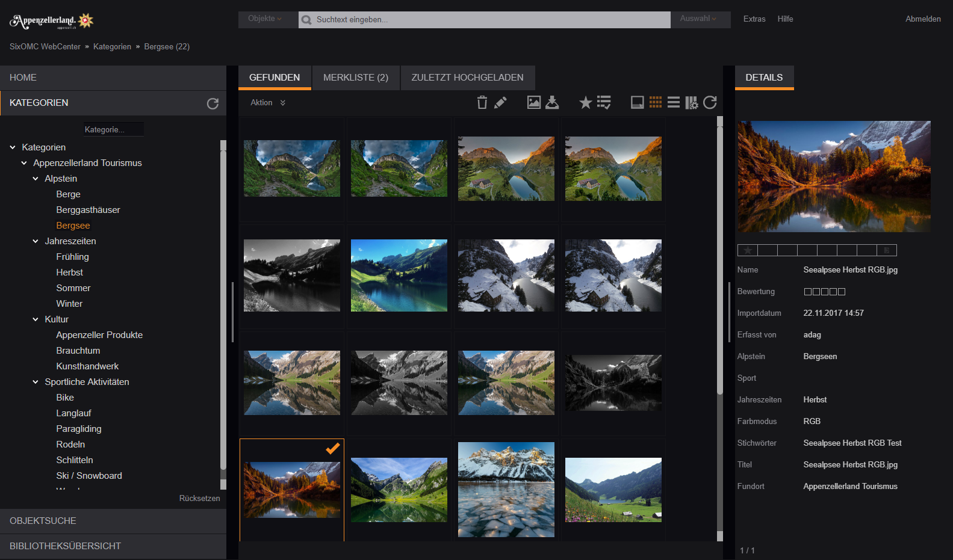The image size is (953, 560).
Task: Click the Abmelden link
Action: [x=922, y=19]
